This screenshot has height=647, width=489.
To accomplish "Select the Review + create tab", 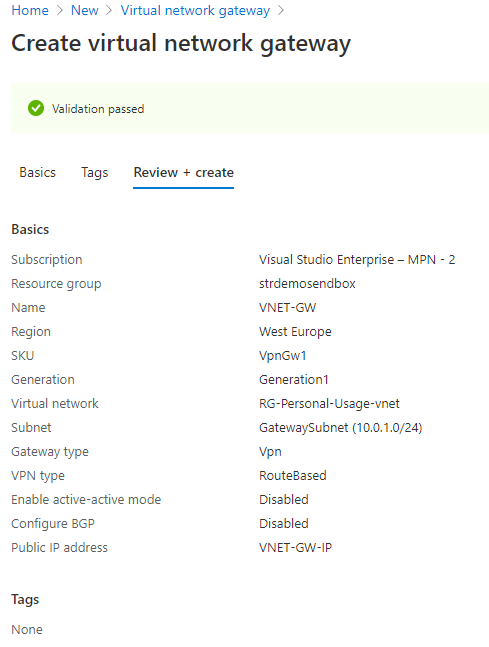I will click(184, 172).
